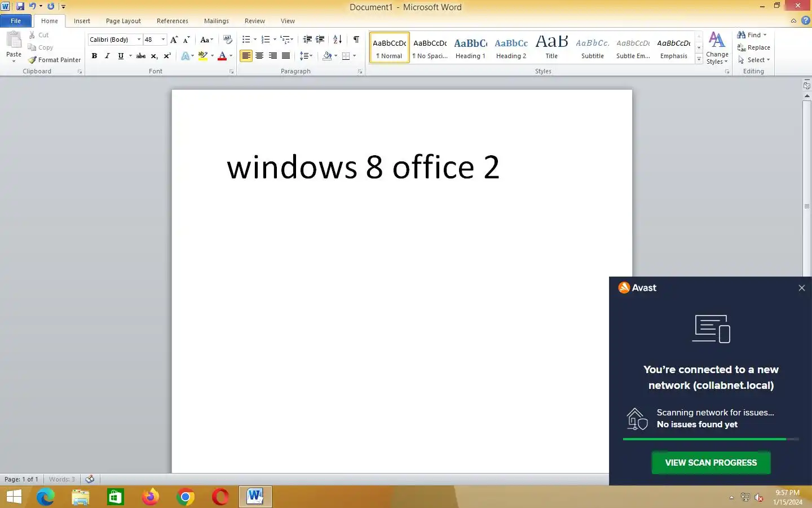Select the Format Painter tool
The width and height of the screenshot is (812, 508).
[55, 60]
